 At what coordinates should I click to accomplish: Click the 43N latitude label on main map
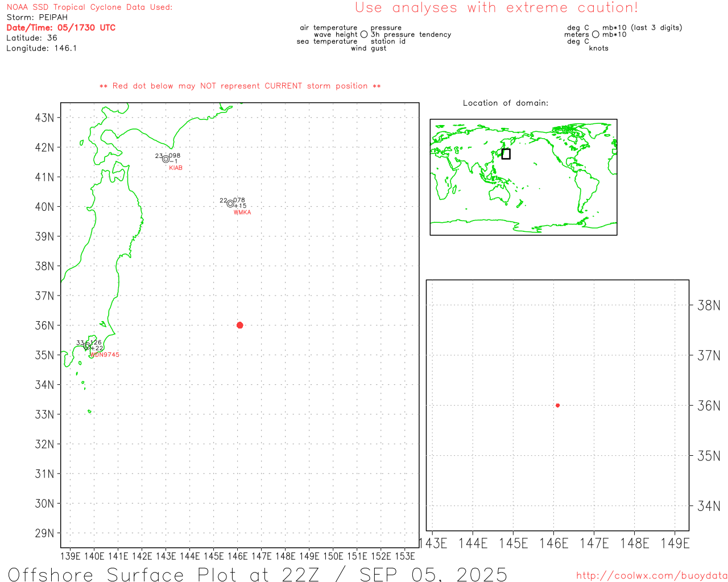click(45, 118)
